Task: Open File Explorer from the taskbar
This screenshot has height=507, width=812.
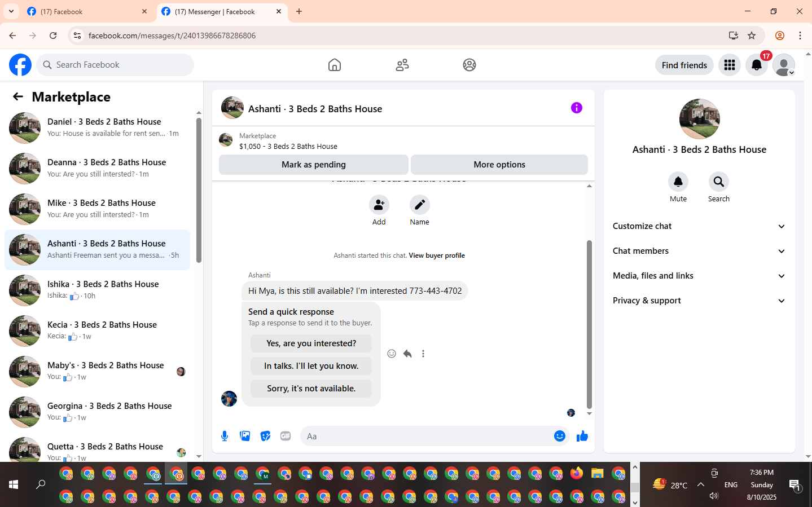Action: point(598,473)
